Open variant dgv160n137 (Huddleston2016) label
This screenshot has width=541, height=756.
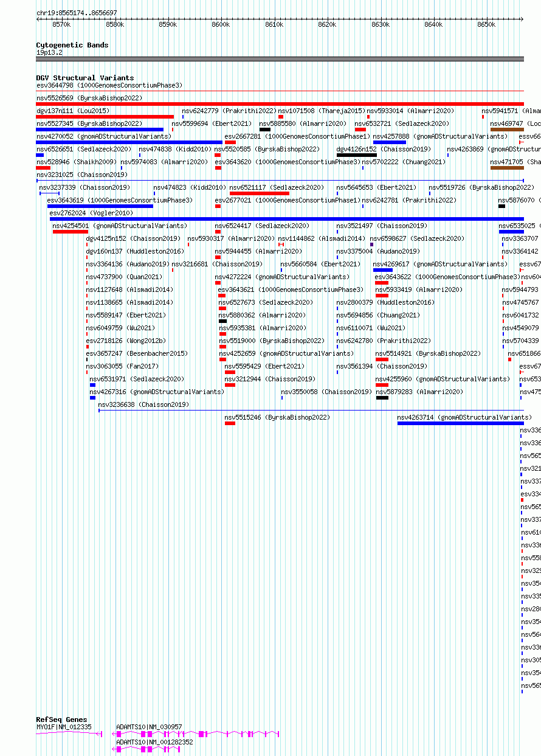pos(135,252)
